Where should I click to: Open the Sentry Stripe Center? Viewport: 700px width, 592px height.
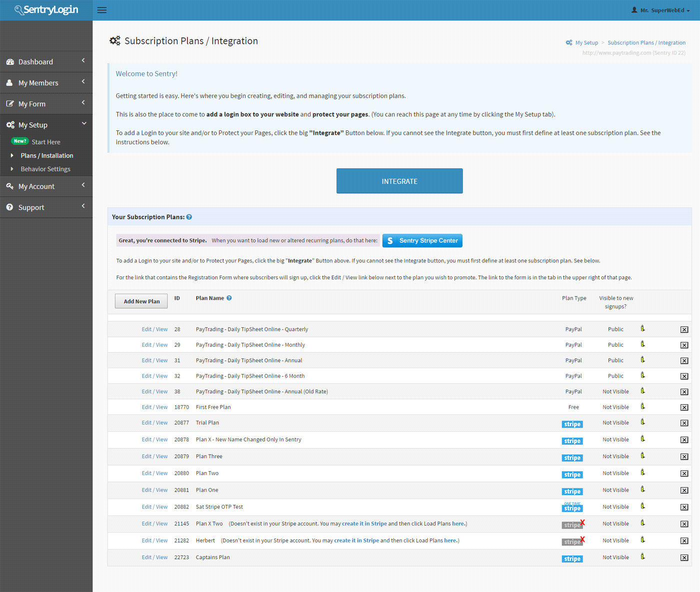pos(422,241)
